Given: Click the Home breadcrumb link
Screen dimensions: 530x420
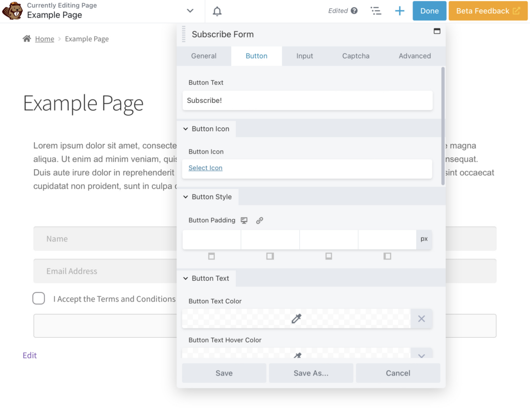Looking at the screenshot, I should point(45,38).
